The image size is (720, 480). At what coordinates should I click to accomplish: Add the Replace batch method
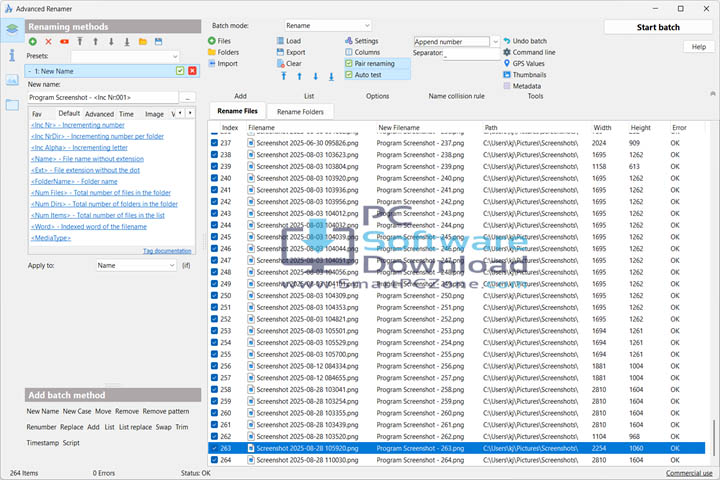pyautogui.click(x=72, y=427)
